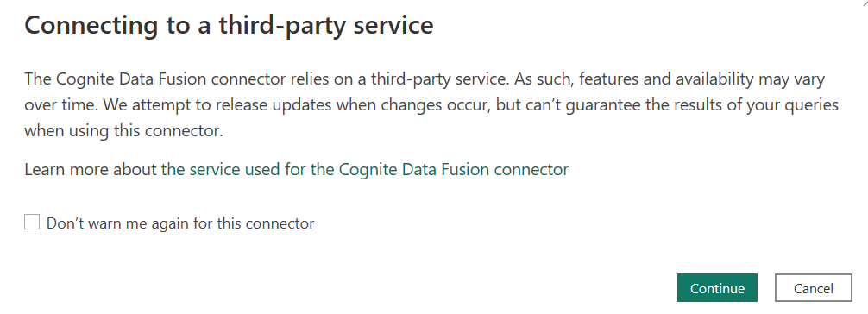Click Continue to proceed with connector
The height and width of the screenshot is (314, 868).
point(717,288)
